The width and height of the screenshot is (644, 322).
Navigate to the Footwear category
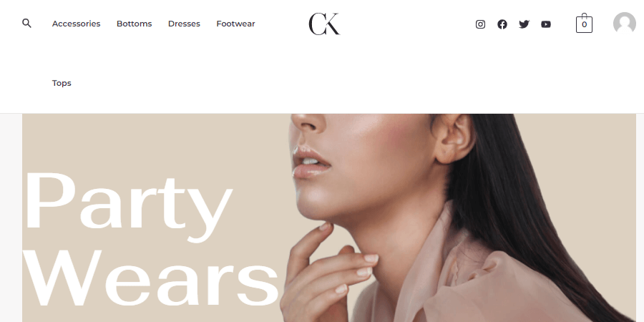(235, 24)
